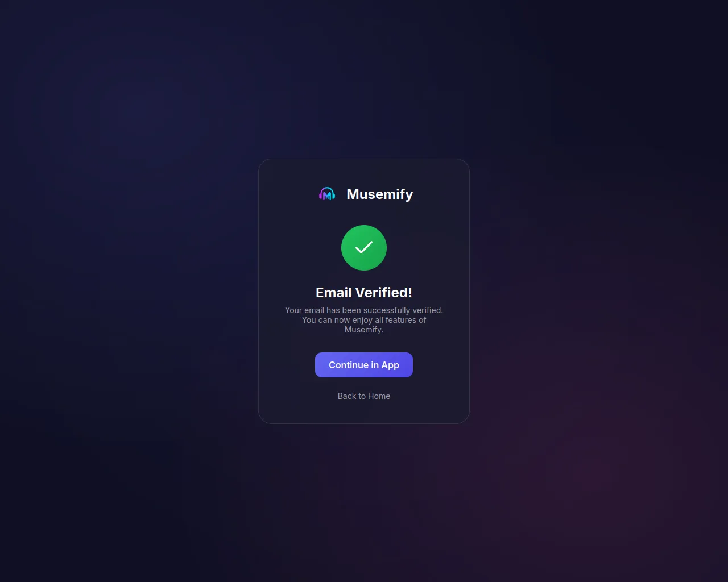Open the Back to Home link

(364, 396)
